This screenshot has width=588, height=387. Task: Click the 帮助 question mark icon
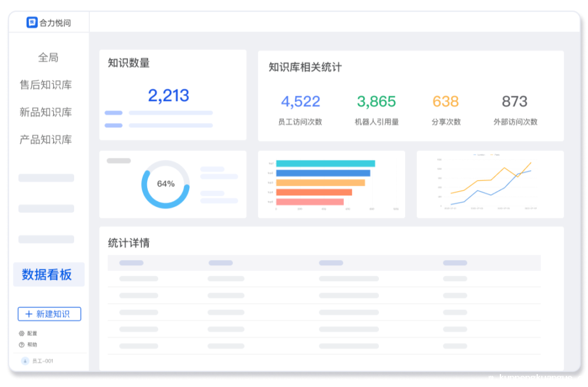[22, 345]
